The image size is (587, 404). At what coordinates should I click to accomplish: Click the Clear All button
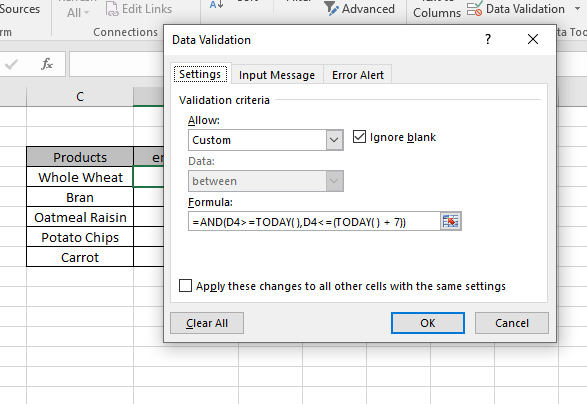207,323
